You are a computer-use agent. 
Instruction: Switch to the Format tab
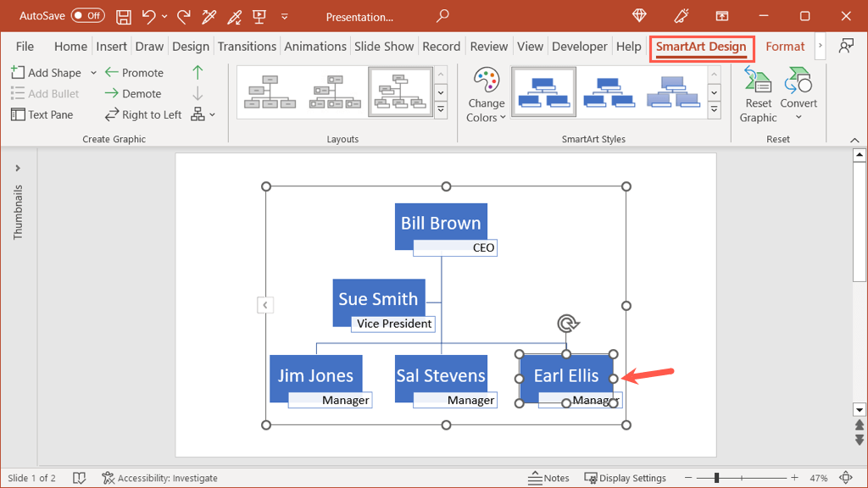point(785,47)
